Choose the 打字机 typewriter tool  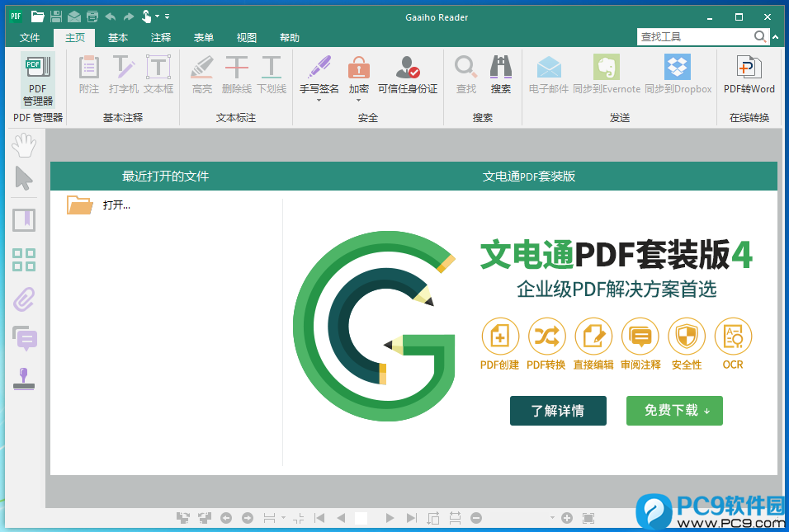click(x=123, y=75)
